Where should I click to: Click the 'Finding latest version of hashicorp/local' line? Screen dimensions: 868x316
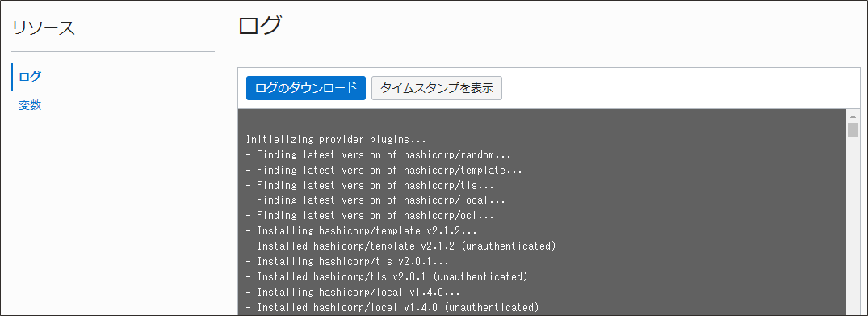[375, 200]
